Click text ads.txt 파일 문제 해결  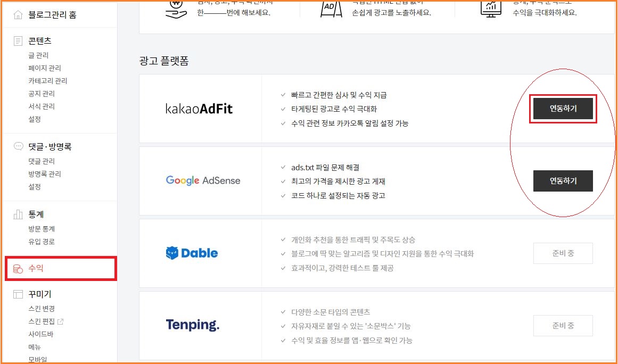point(325,168)
